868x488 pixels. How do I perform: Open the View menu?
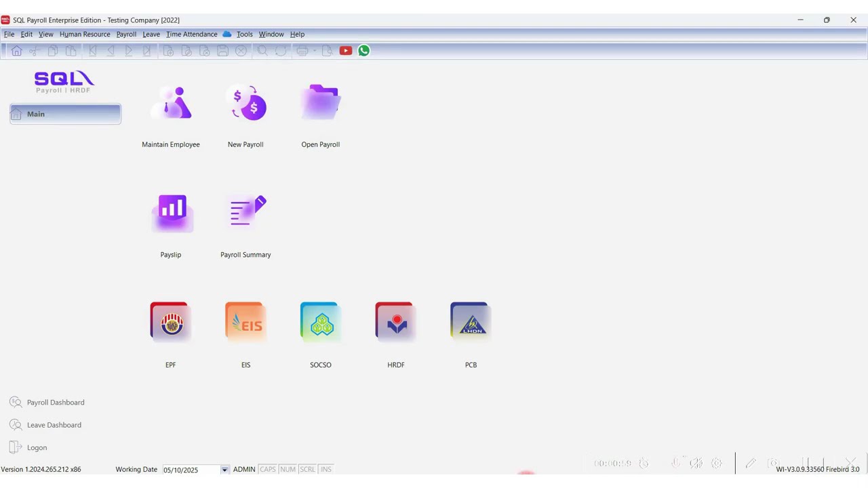[x=45, y=34]
